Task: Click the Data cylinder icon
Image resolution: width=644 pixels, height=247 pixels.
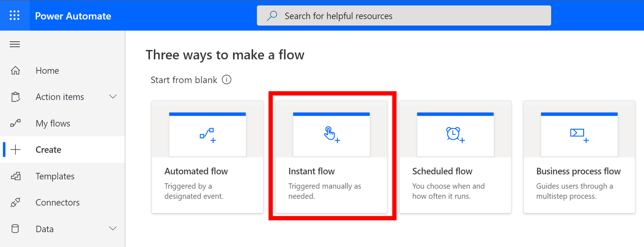Action: 15,229
